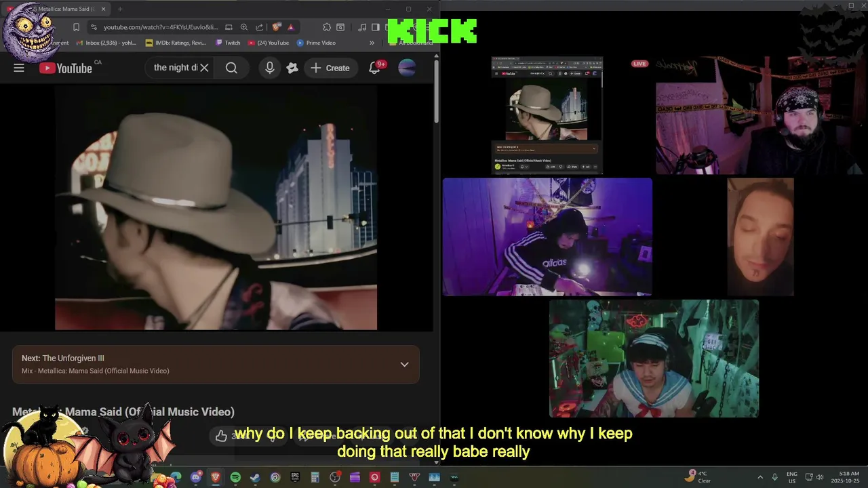868x488 pixels.
Task: Open Discord from the taskbar
Action: (196, 477)
